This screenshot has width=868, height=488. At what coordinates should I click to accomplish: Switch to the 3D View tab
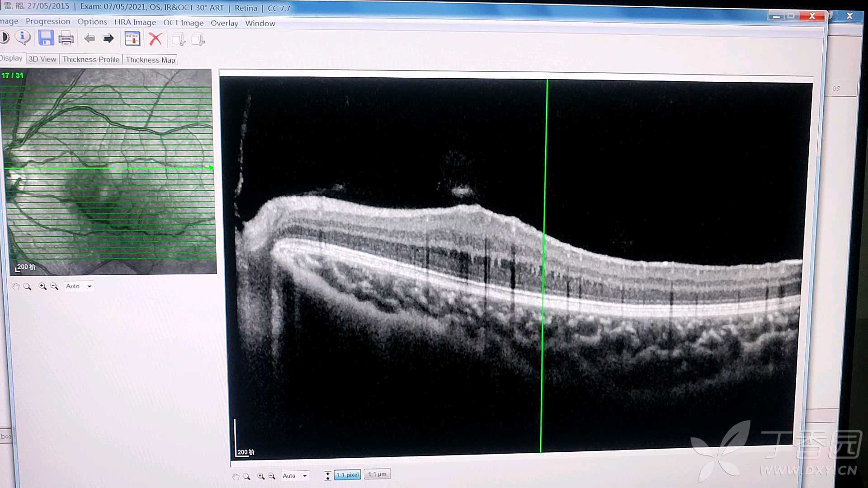click(x=42, y=59)
